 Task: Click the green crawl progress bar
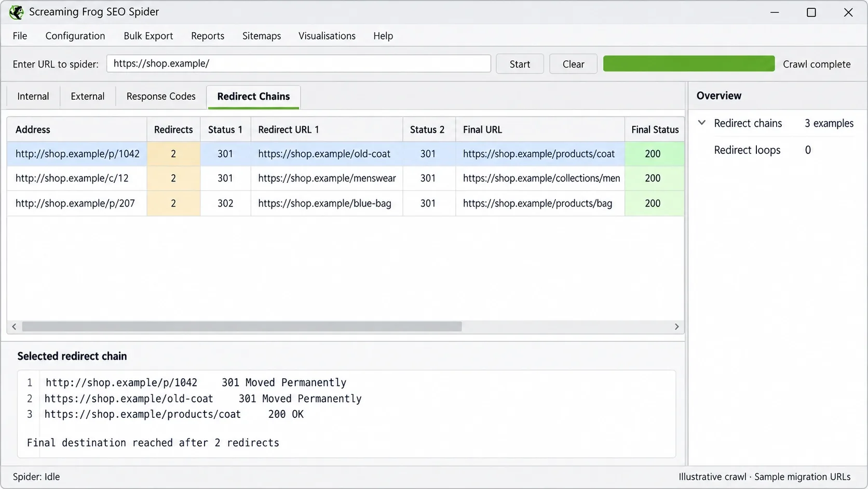pyautogui.click(x=689, y=63)
